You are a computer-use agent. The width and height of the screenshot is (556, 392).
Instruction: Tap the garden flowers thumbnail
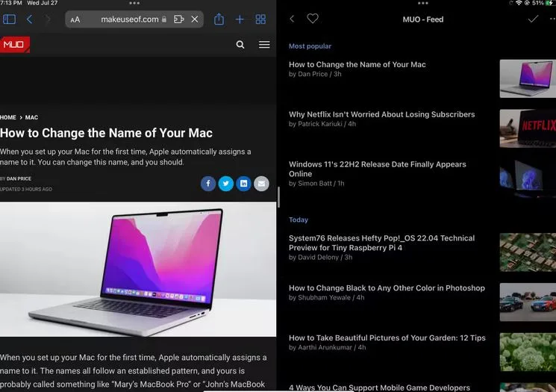(528, 352)
